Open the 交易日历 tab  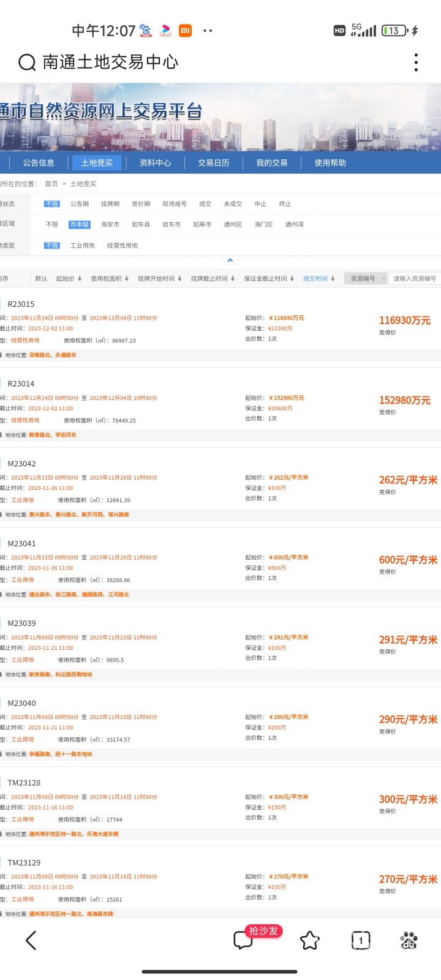tap(213, 163)
